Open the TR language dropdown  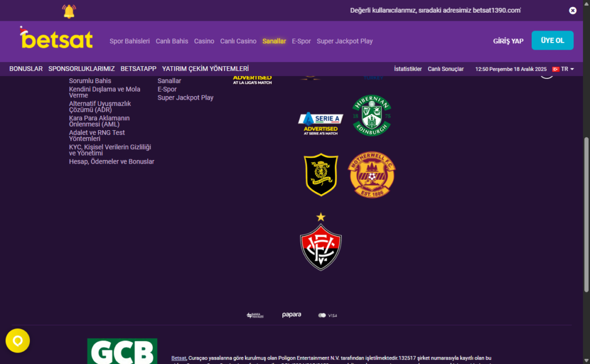tap(563, 69)
